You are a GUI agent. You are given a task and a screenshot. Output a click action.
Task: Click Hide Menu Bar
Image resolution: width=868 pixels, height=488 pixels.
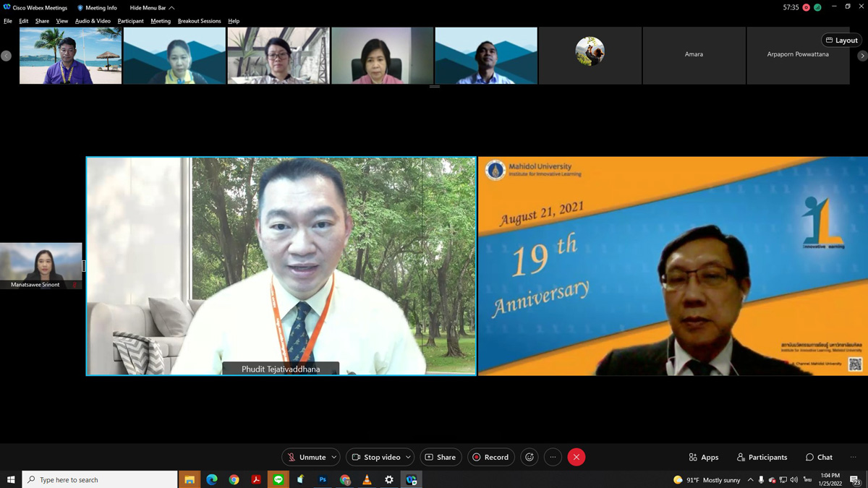pyautogui.click(x=151, y=8)
